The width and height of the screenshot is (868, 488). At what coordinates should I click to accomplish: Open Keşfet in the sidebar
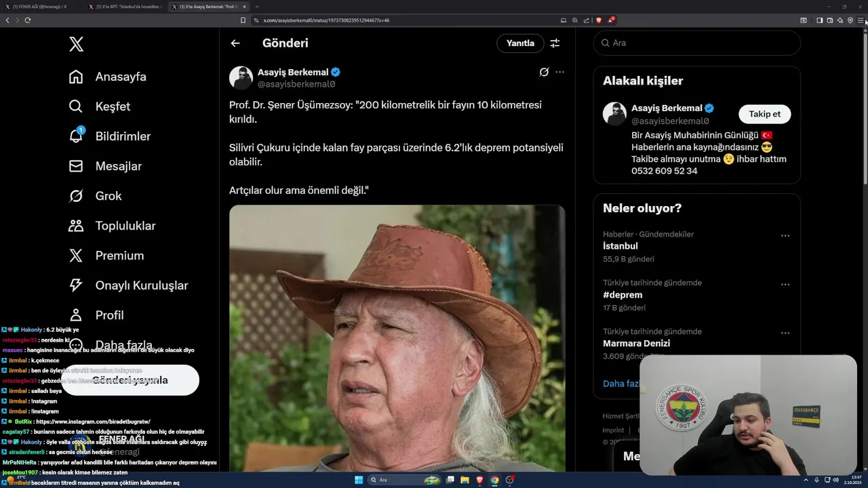(x=100, y=106)
